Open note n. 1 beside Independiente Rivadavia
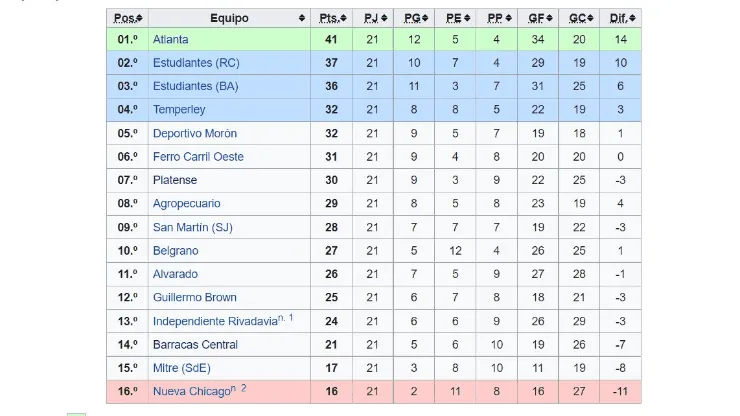The height and width of the screenshot is (416, 740). pos(286,318)
